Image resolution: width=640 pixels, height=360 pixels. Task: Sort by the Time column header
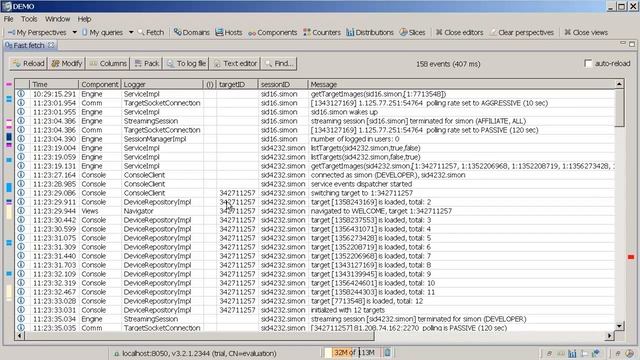click(x=54, y=84)
